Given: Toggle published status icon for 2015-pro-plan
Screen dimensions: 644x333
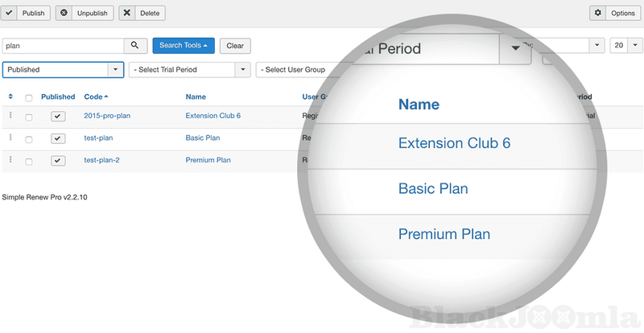Looking at the screenshot, I should (58, 116).
